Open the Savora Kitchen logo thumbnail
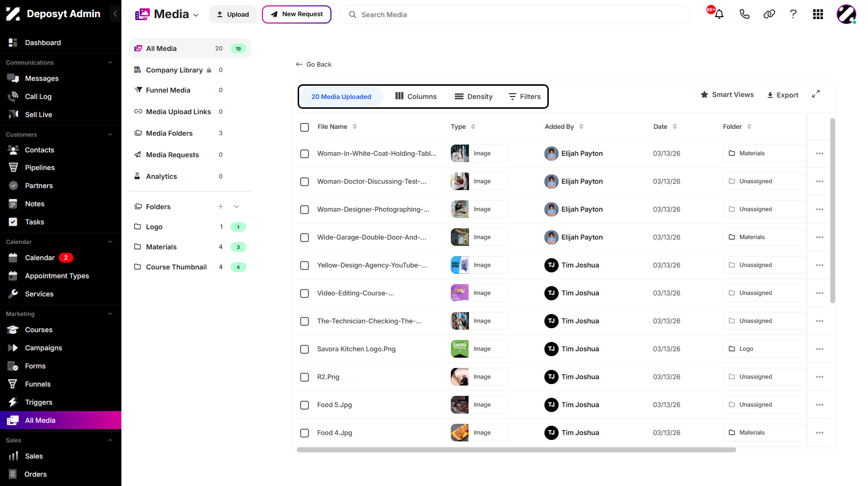The image size is (868, 486). (460, 349)
